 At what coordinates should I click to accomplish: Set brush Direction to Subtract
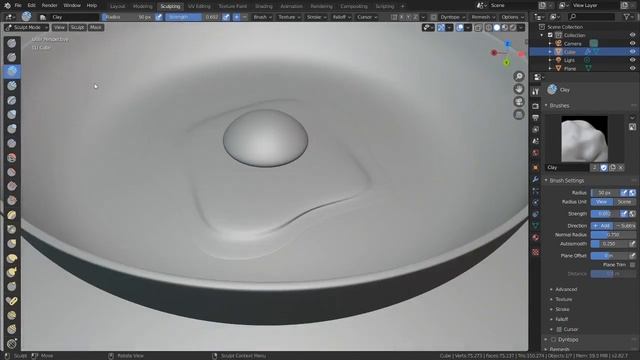624,226
